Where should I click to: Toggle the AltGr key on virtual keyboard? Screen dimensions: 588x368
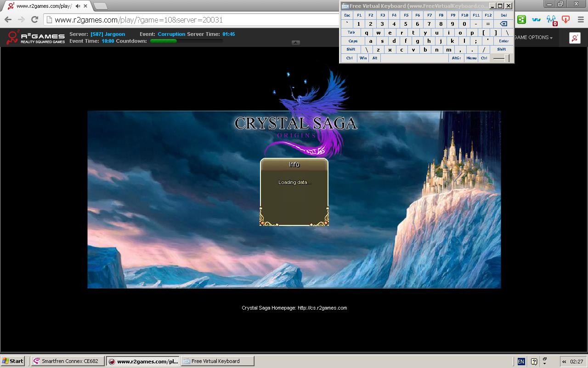(456, 58)
